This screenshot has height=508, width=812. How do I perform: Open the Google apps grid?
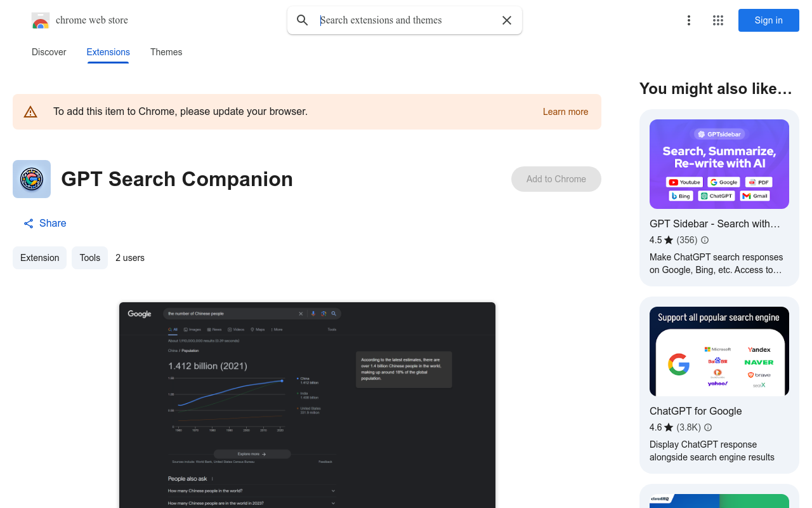(718, 20)
